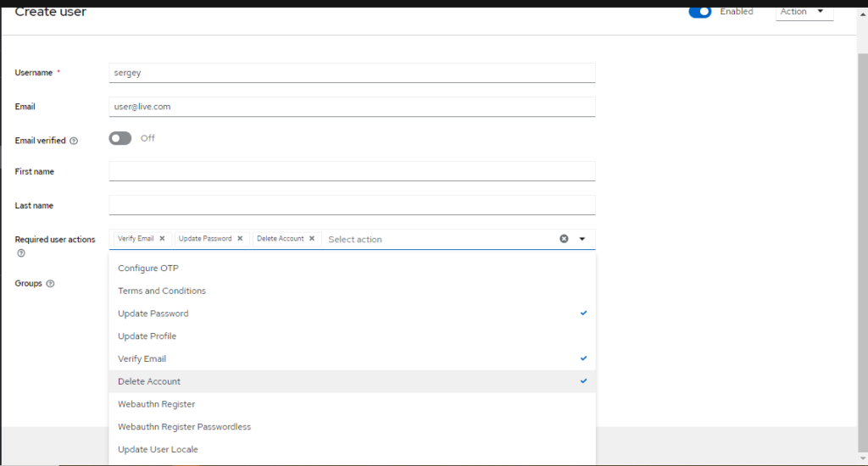Remove the Verify Email chip
Image resolution: width=868 pixels, height=466 pixels.
pyautogui.click(x=162, y=239)
